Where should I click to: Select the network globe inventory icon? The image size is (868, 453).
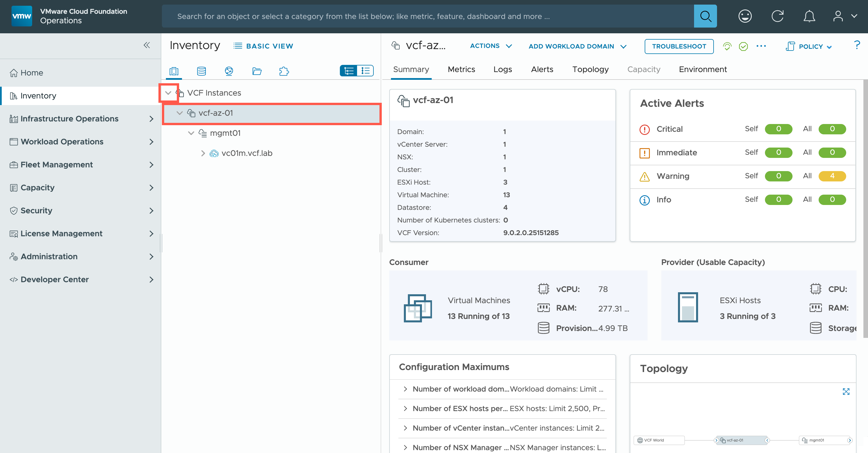tap(229, 71)
